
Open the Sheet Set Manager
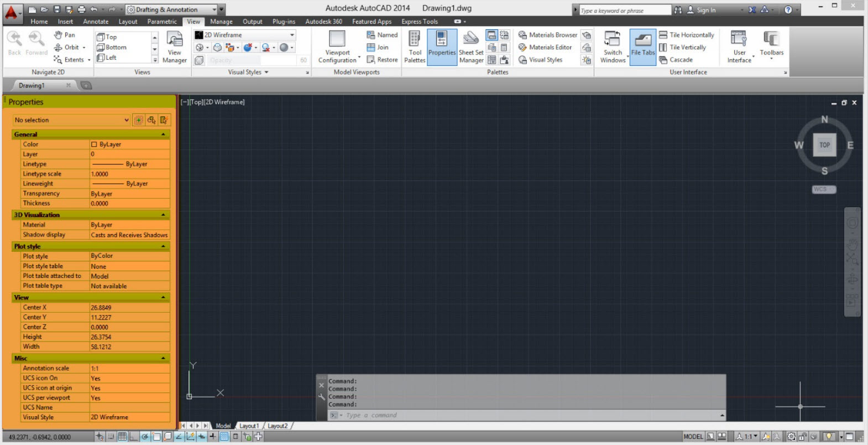click(471, 48)
